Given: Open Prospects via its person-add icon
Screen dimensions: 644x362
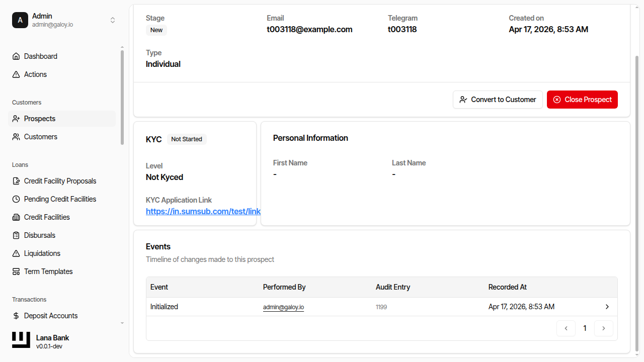Looking at the screenshot, I should click(x=16, y=119).
